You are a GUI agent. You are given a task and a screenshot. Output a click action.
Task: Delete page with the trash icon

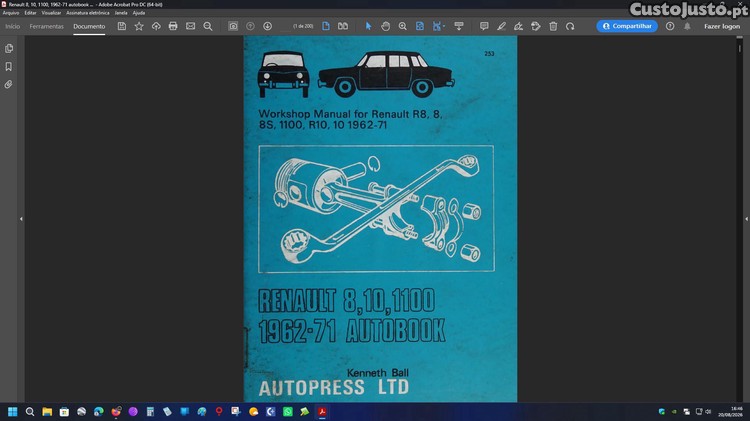(x=553, y=26)
